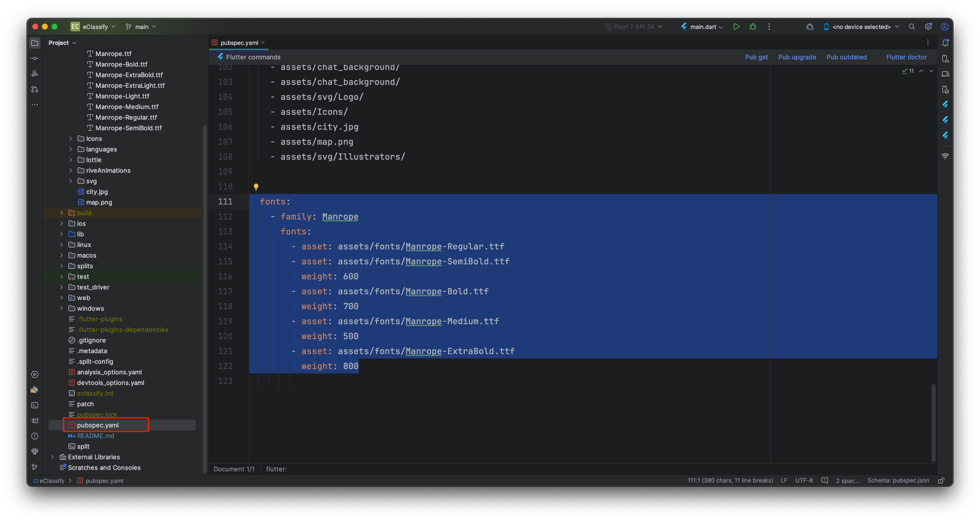
Task: Click the Git/version control sidebar icon
Action: pyautogui.click(x=36, y=467)
